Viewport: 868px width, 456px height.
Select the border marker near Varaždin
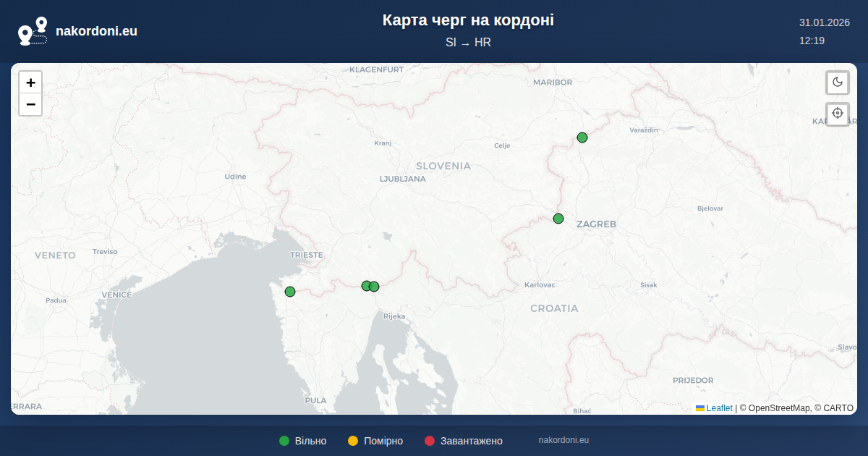pyautogui.click(x=582, y=138)
